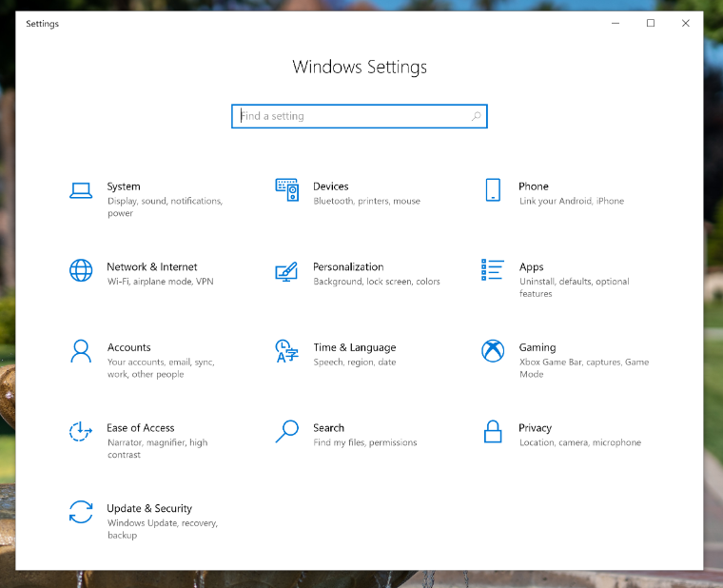723x588 pixels.
Task: Click the Search magnifier category icon
Action: [286, 432]
